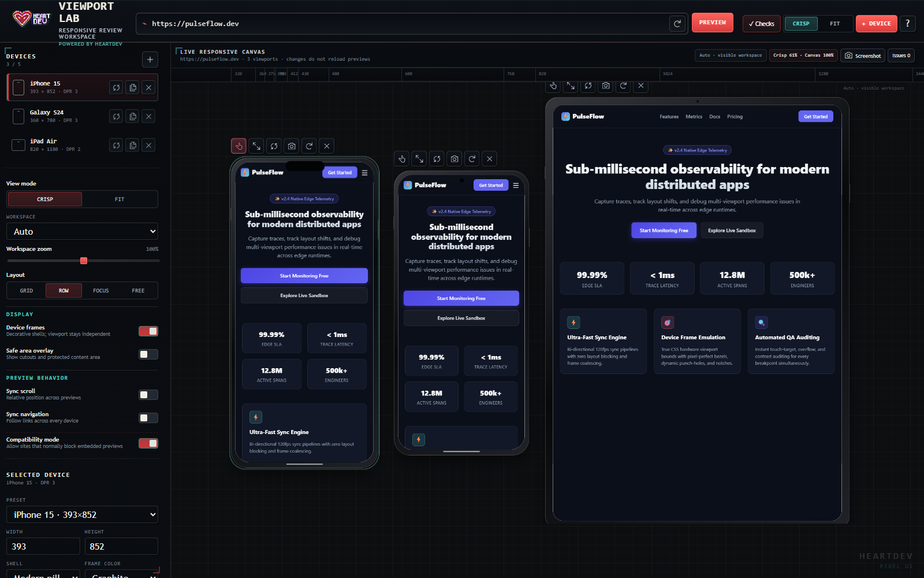Viewport: 924px width, 578px height.
Task: Rotate the iPhone 15 preview on the canvas
Action: pyautogui.click(x=274, y=146)
